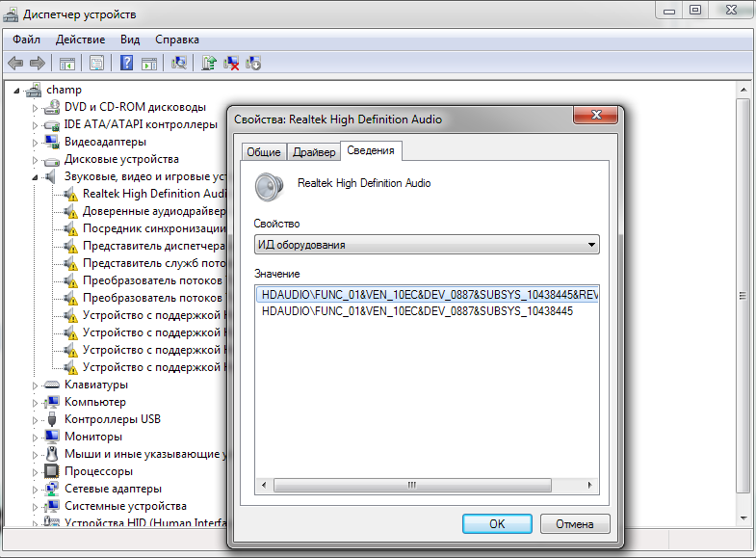Select the Сведения tab
The height and width of the screenshot is (558, 756).
point(371,150)
